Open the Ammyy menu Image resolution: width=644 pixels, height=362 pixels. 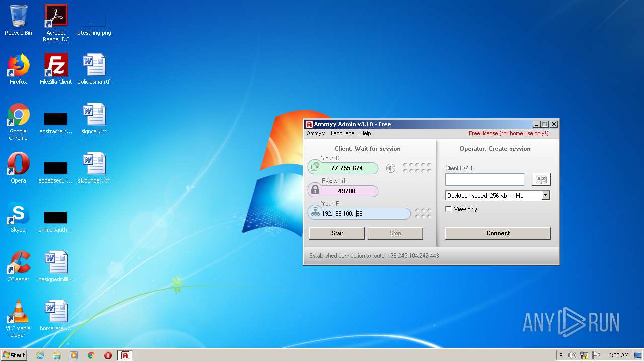(x=316, y=133)
